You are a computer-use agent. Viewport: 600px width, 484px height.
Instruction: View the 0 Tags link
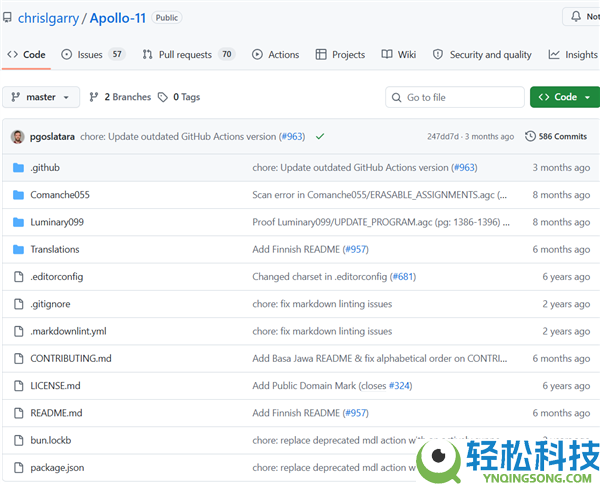tap(179, 97)
